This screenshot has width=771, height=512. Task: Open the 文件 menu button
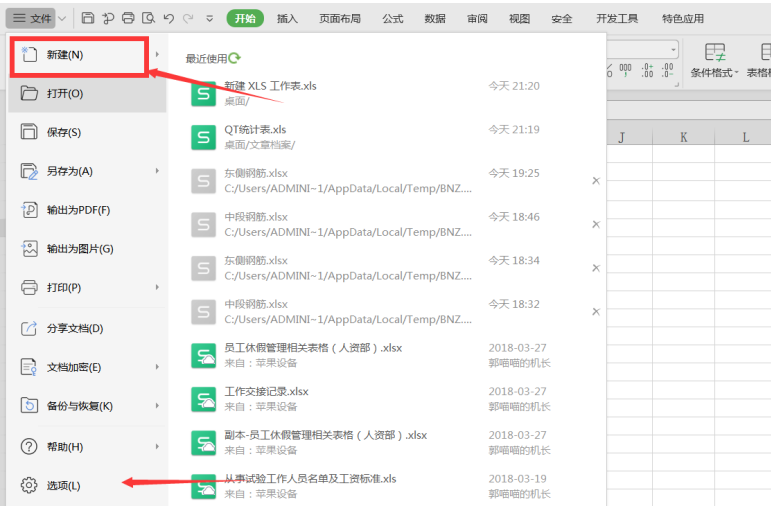[31, 18]
